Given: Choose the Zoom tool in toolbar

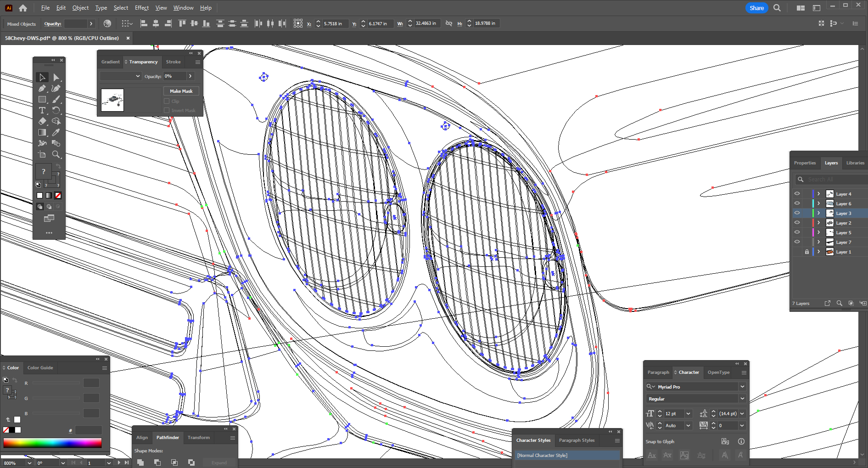Looking at the screenshot, I should point(56,155).
